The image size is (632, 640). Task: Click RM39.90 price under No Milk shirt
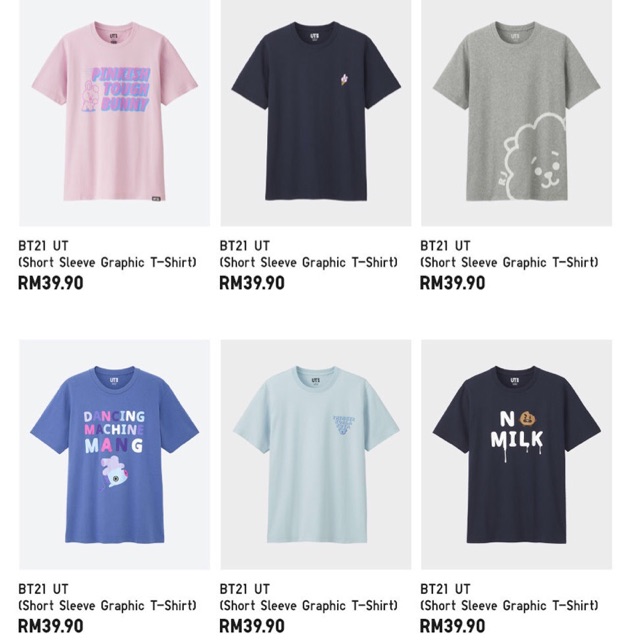453,626
